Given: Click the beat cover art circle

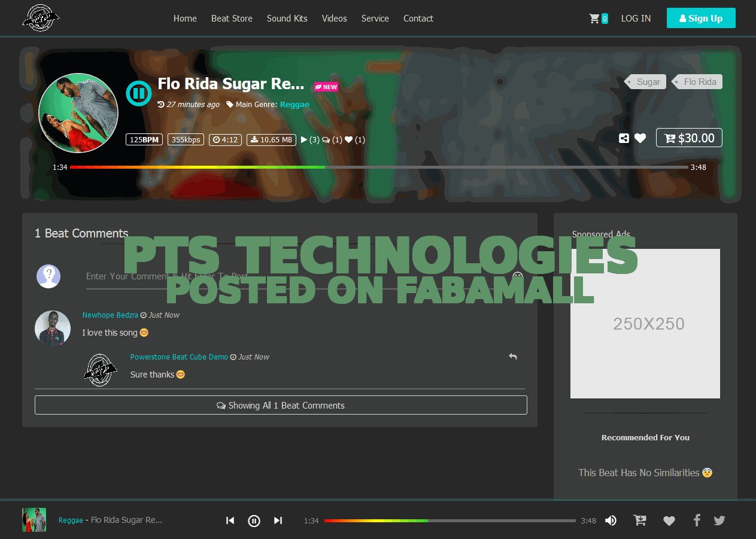Looking at the screenshot, I should click(x=78, y=114).
